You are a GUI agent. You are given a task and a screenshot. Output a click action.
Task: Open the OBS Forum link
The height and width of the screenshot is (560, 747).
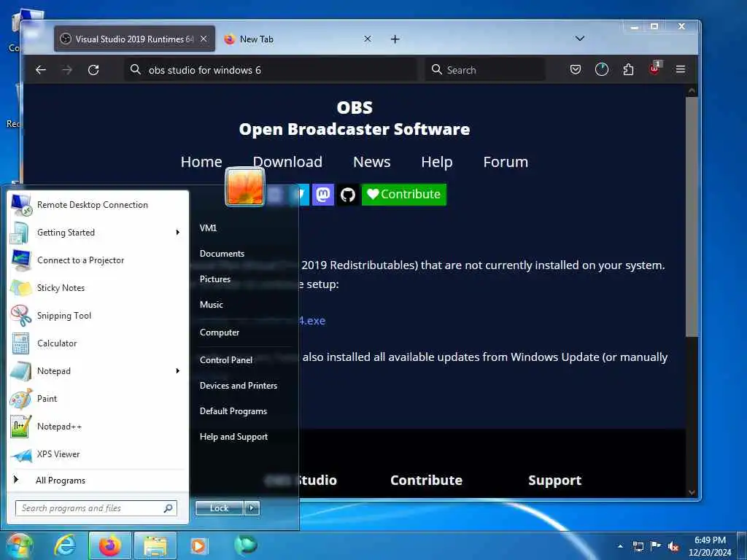click(x=506, y=162)
